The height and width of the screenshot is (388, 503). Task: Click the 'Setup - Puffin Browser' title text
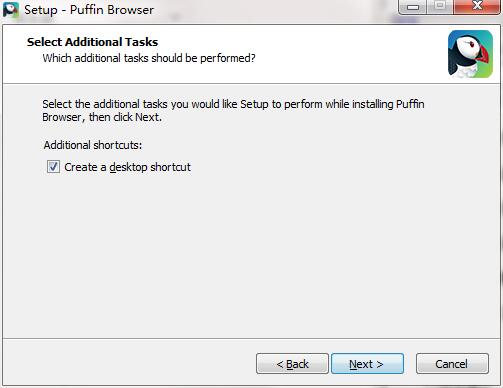point(89,10)
